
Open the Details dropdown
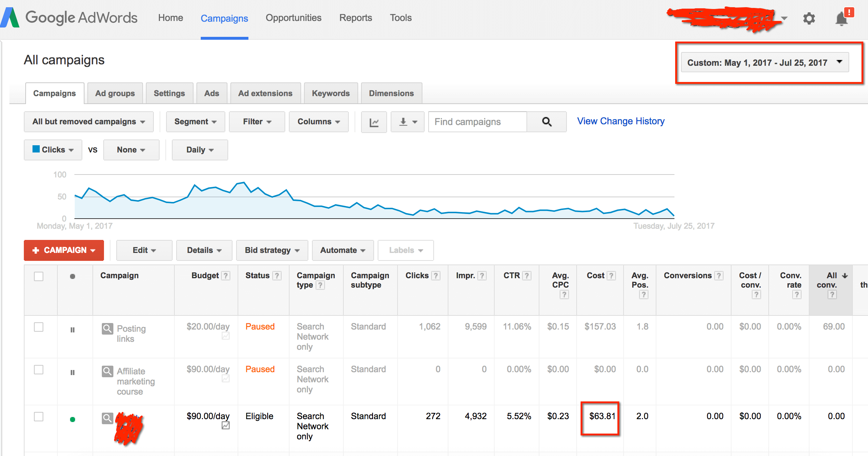pyautogui.click(x=204, y=250)
